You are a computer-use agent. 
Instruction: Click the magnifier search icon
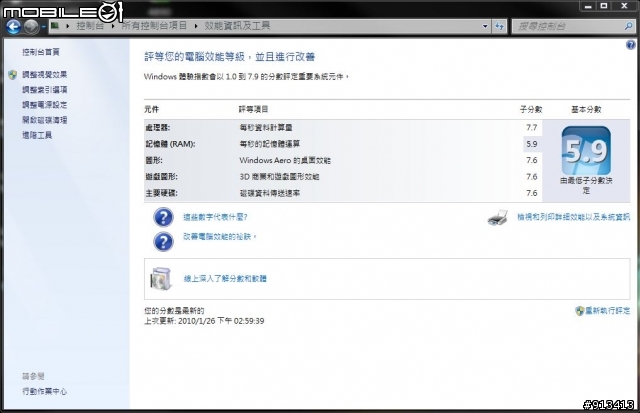click(629, 27)
